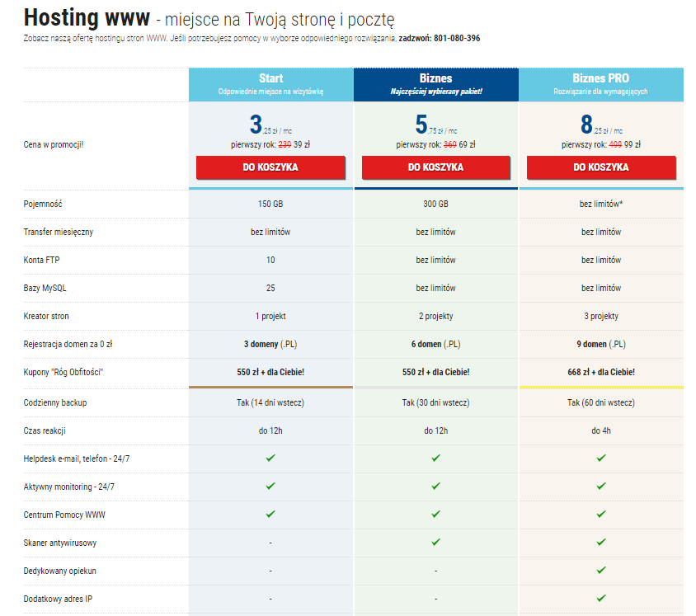The height and width of the screenshot is (616, 696).
Task: Click the '3 domeny (.PL)' cell under Start
Action: point(270,345)
